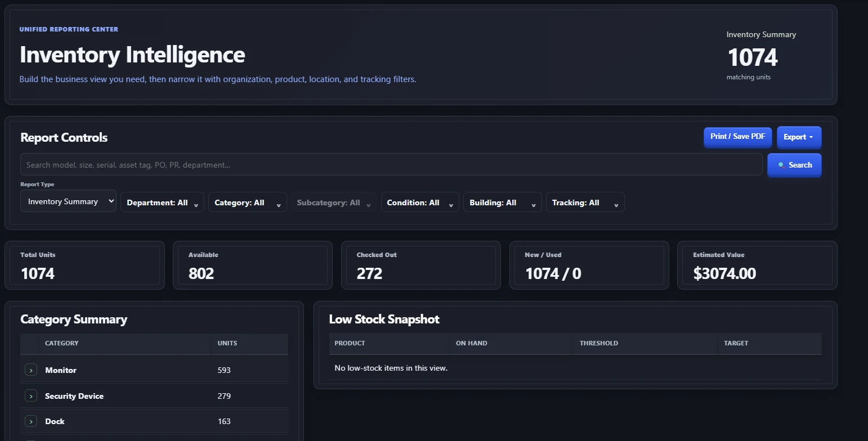Click the CATEGORY column header
The height and width of the screenshot is (441, 868).
coord(62,343)
